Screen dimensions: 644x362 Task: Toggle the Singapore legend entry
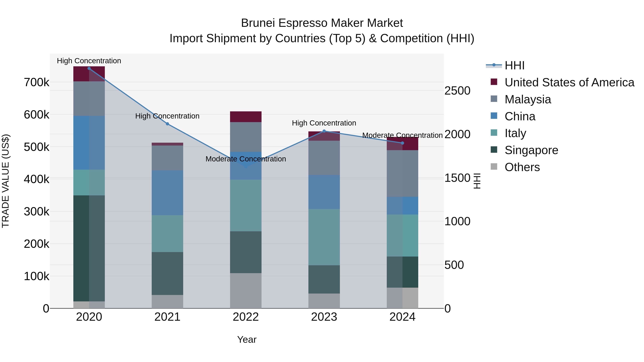pos(525,150)
